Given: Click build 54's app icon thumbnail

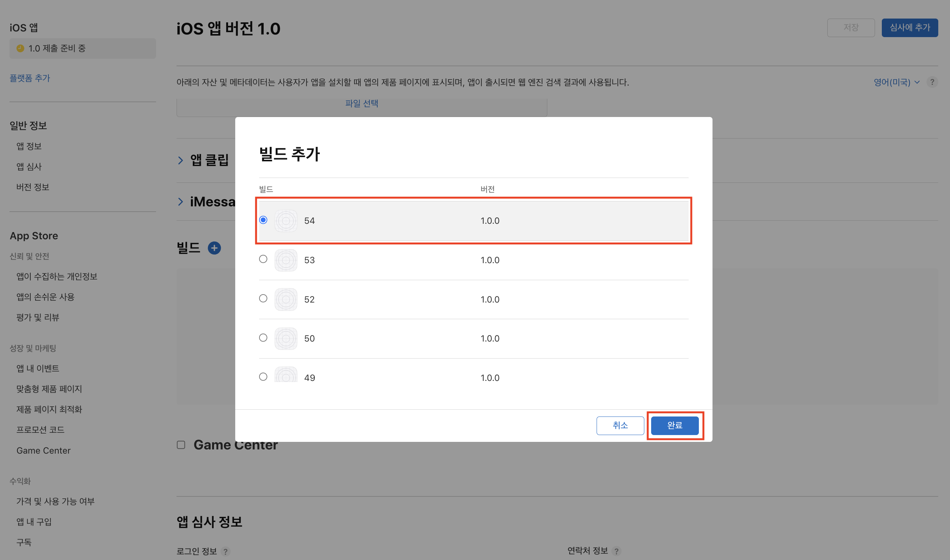Looking at the screenshot, I should coord(286,221).
